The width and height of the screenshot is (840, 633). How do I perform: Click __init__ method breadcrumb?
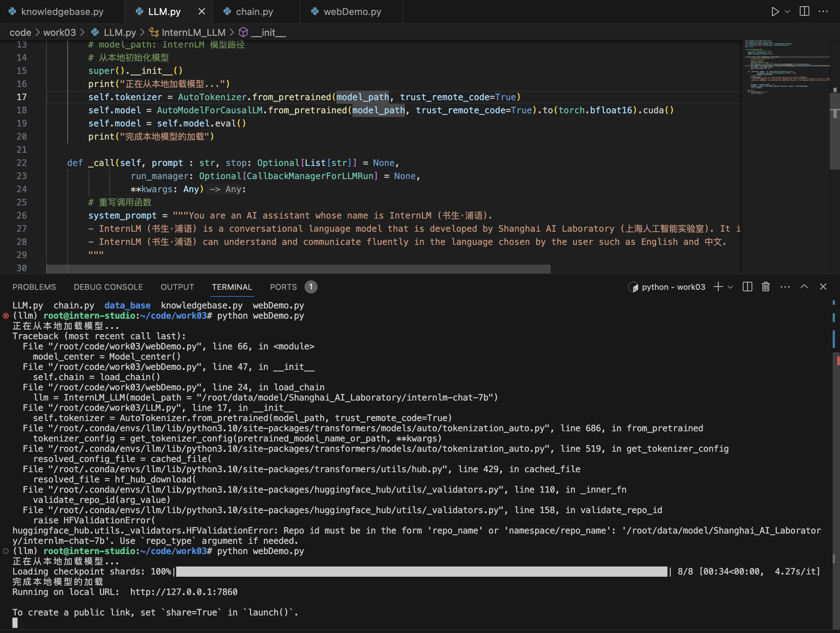tap(268, 32)
